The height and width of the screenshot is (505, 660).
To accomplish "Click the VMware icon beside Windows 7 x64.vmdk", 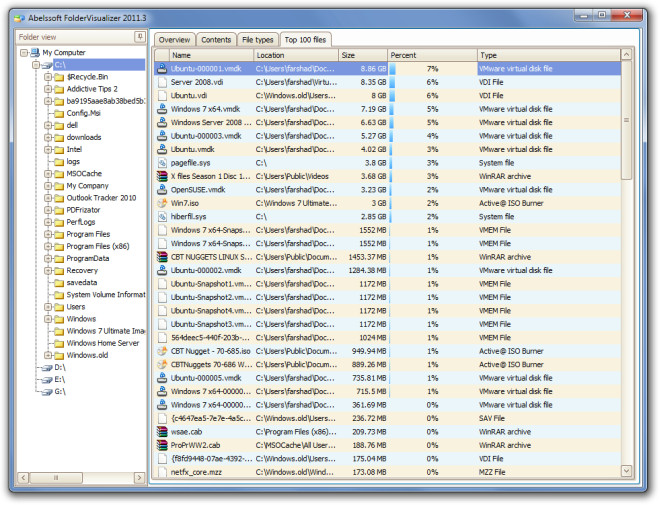I will tap(162, 109).
